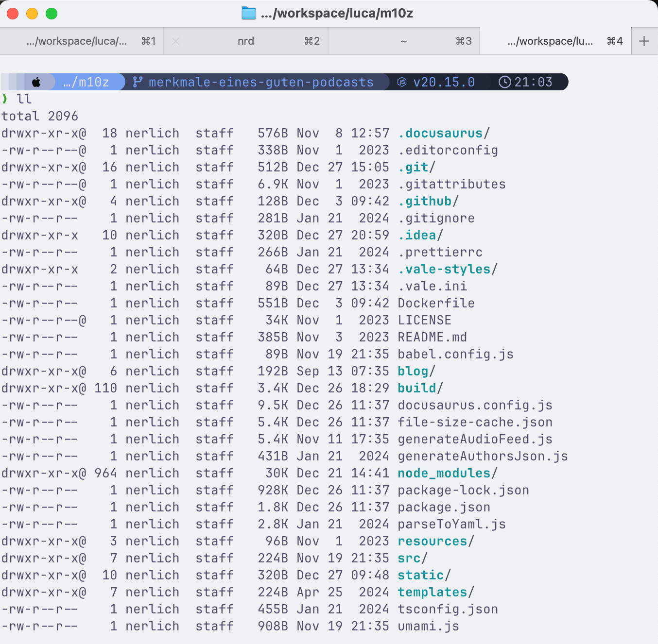
Task: Click the .gitignore file name
Action: [x=436, y=218]
